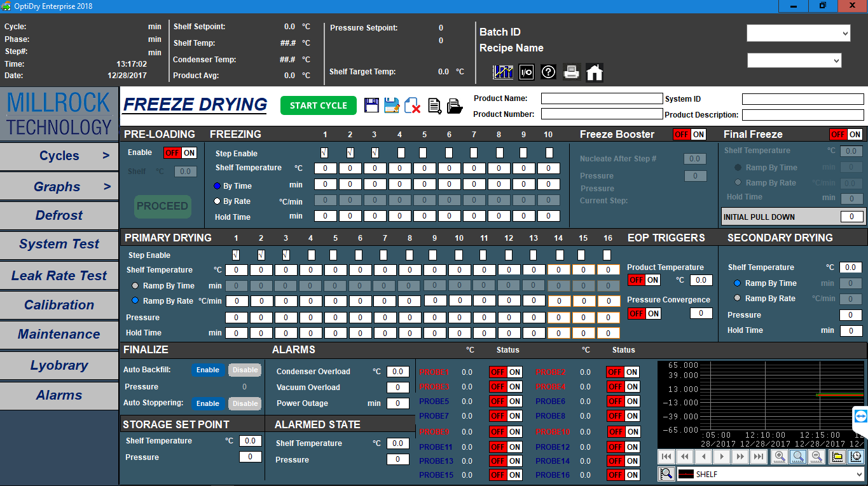
Task: Open the I/O screen icon
Action: coord(526,72)
